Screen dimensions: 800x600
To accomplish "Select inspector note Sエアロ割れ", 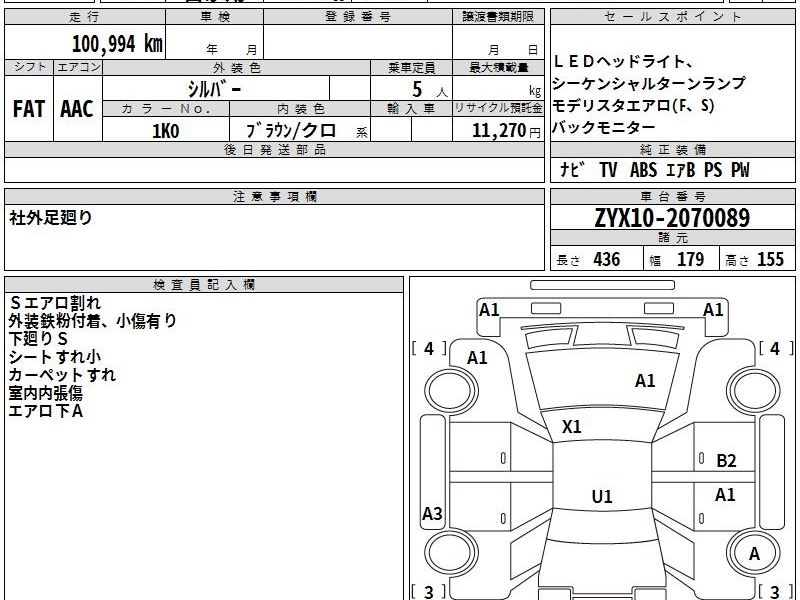I will (55, 303).
